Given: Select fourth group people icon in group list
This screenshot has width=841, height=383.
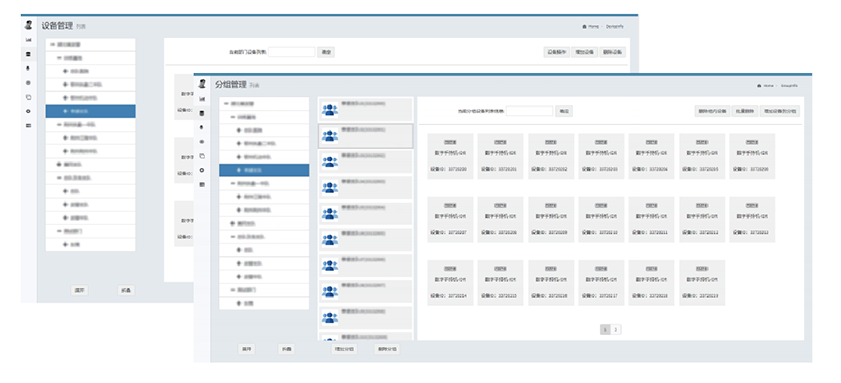Looking at the screenshot, I should click(329, 188).
